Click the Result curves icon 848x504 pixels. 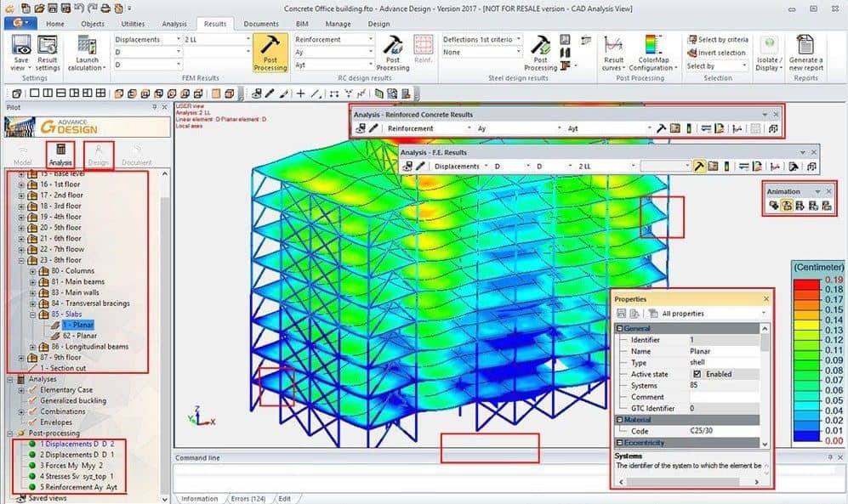613,51
